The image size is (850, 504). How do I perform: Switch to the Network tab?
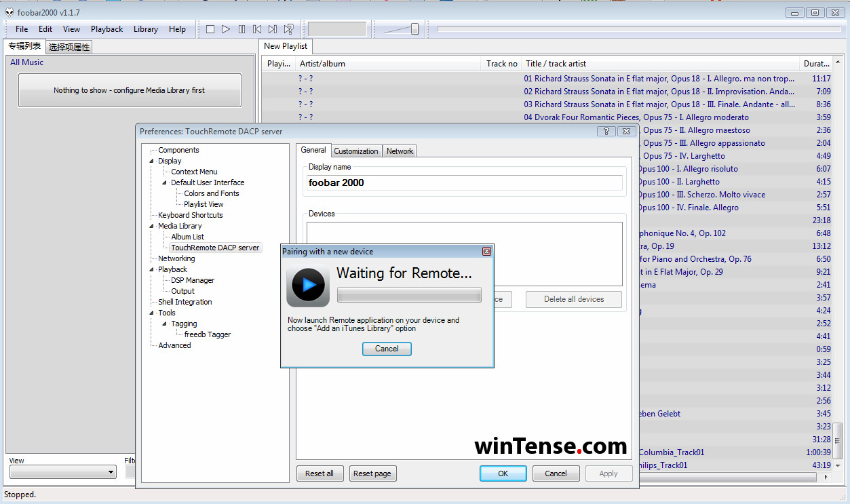tap(400, 151)
